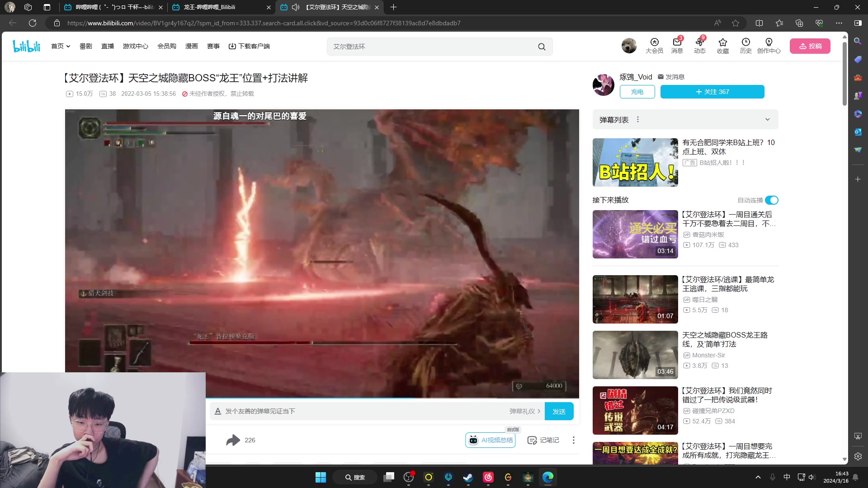
Task: Open the Windows Start menu
Action: click(x=321, y=477)
